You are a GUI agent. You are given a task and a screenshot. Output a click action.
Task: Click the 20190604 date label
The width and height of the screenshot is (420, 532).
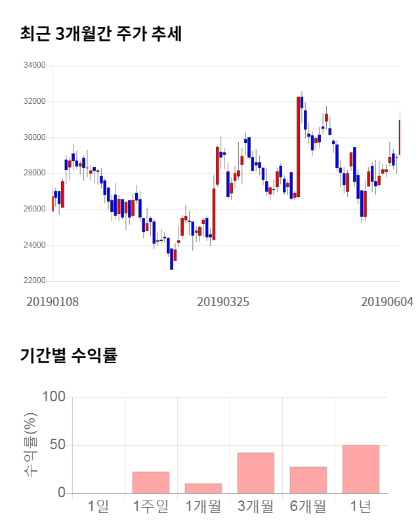point(387,301)
